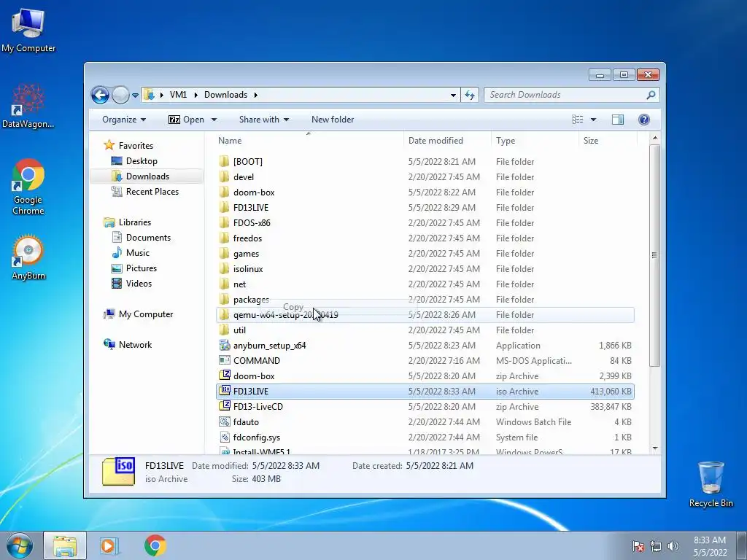
Task: Show the preview pane
Action: (x=617, y=120)
